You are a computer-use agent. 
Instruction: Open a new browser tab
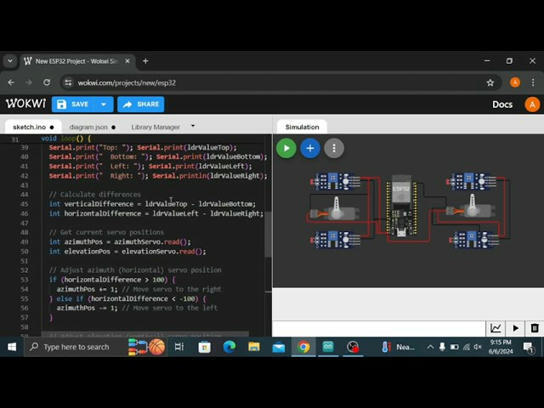click(146, 61)
